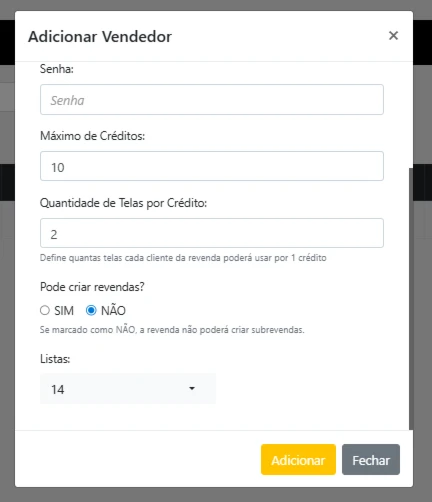432x502 pixels.
Task: Click the "Quantidade de Telas por Crédito:" label
Action: point(123,203)
